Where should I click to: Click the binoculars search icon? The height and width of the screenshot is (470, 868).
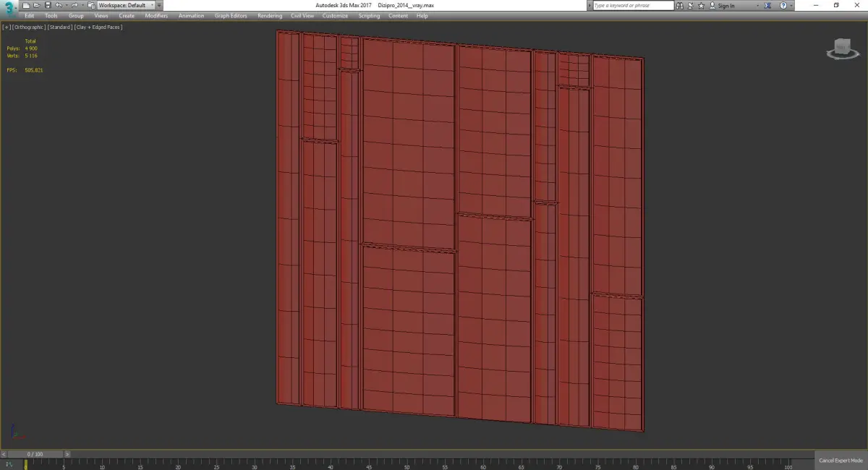point(680,5)
